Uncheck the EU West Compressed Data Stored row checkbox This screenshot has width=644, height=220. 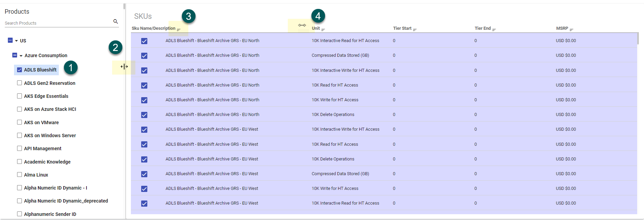[x=144, y=174]
